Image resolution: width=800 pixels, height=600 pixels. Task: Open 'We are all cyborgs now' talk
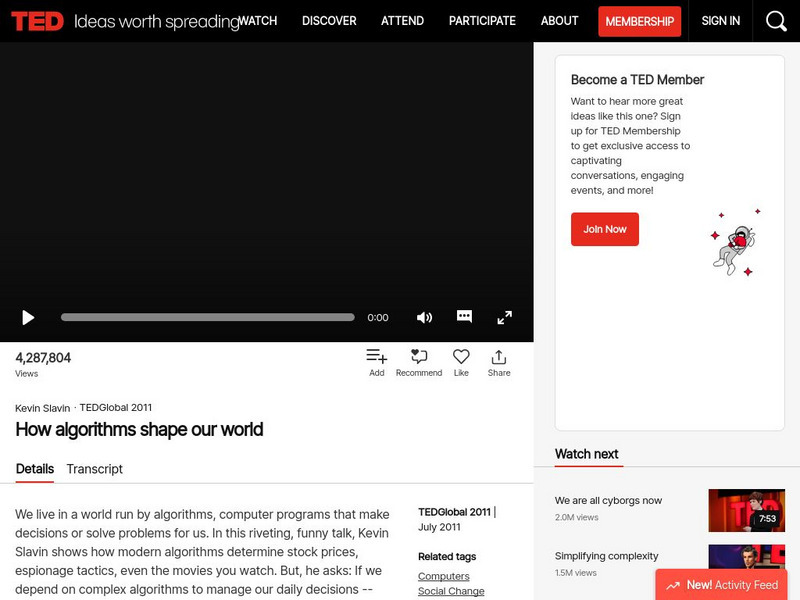tap(608, 501)
